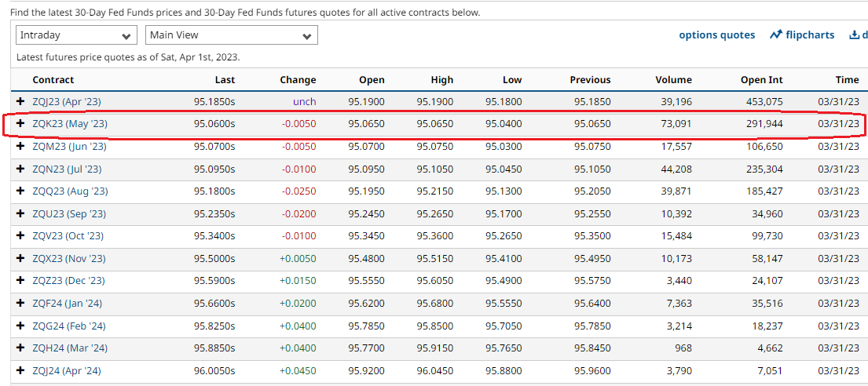Click plus icon beside ZQZ23 (Dec '23)
Viewport: 868px width, 386px height.
pos(21,281)
